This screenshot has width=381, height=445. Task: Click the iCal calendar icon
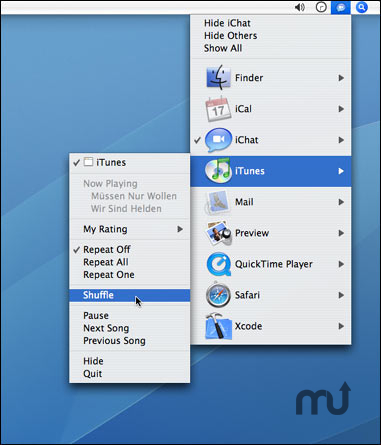tap(218, 109)
